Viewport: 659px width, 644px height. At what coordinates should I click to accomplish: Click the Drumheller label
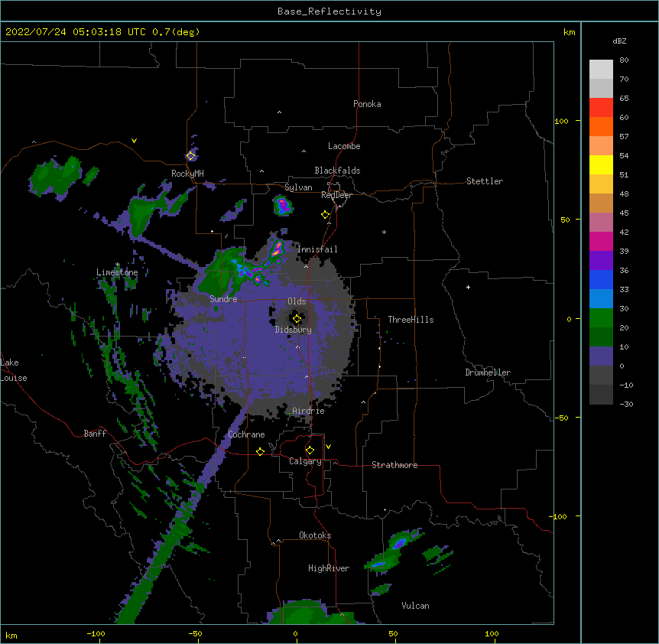click(x=488, y=372)
